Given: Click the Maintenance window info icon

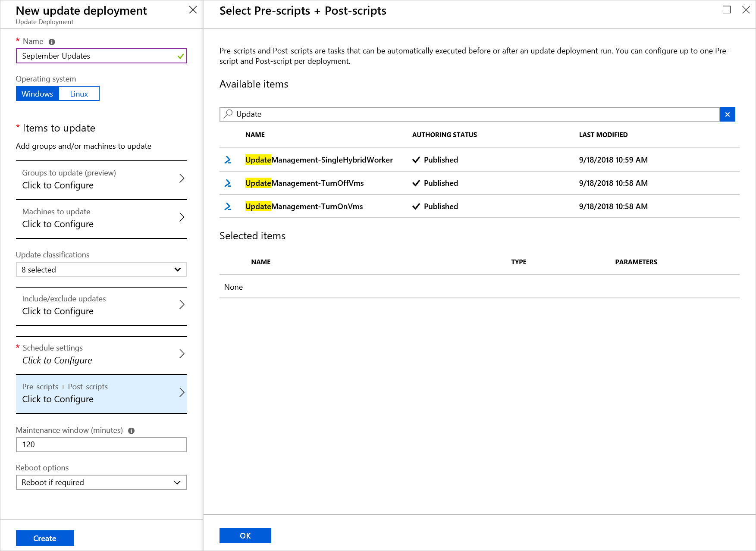Looking at the screenshot, I should [132, 431].
